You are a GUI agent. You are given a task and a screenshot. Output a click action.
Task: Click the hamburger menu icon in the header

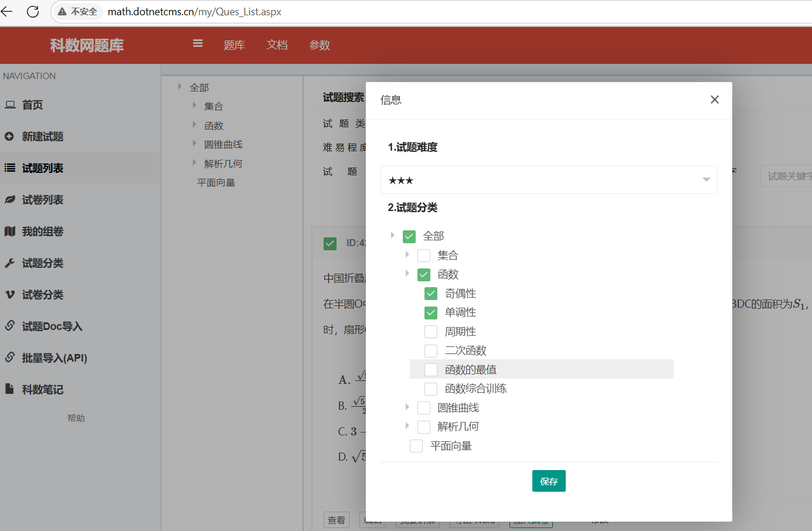click(198, 43)
